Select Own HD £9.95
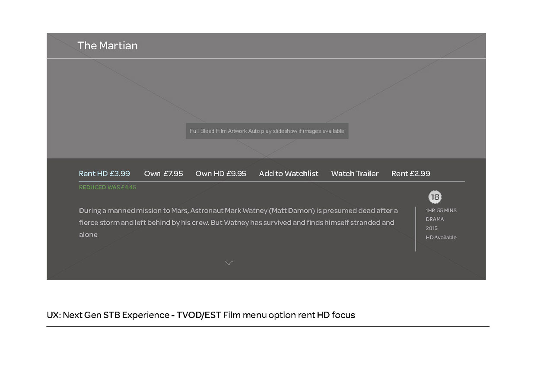This screenshot has width=553, height=392. pyautogui.click(x=221, y=173)
